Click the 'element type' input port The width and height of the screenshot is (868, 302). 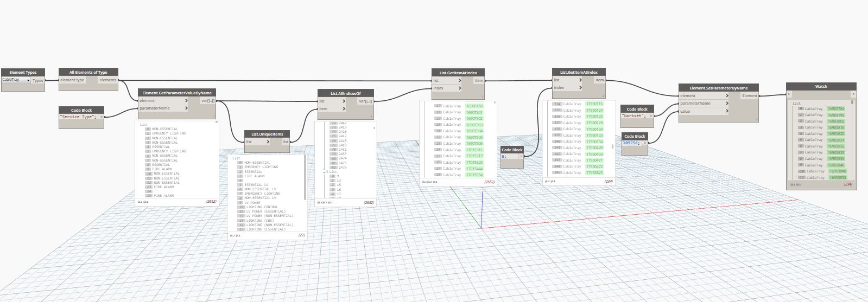click(x=72, y=80)
